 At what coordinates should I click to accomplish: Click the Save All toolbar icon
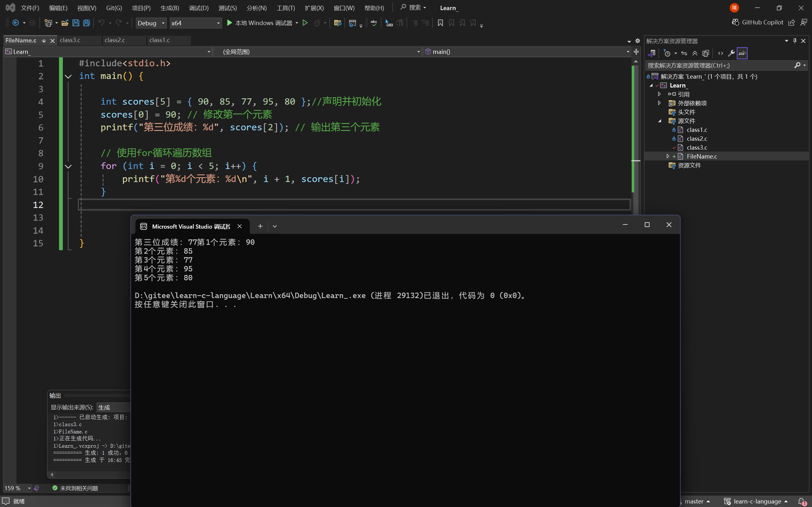87,23
